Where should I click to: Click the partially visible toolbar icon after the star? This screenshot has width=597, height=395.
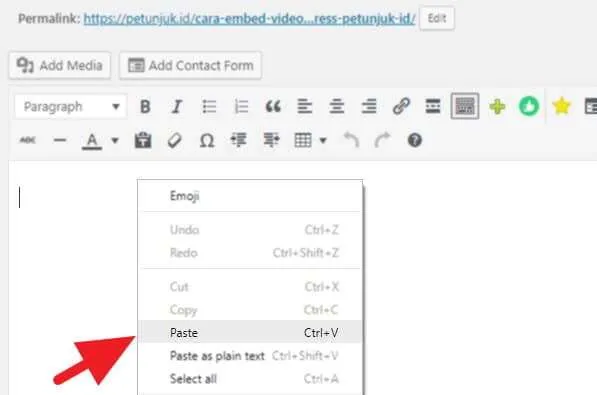(591, 106)
